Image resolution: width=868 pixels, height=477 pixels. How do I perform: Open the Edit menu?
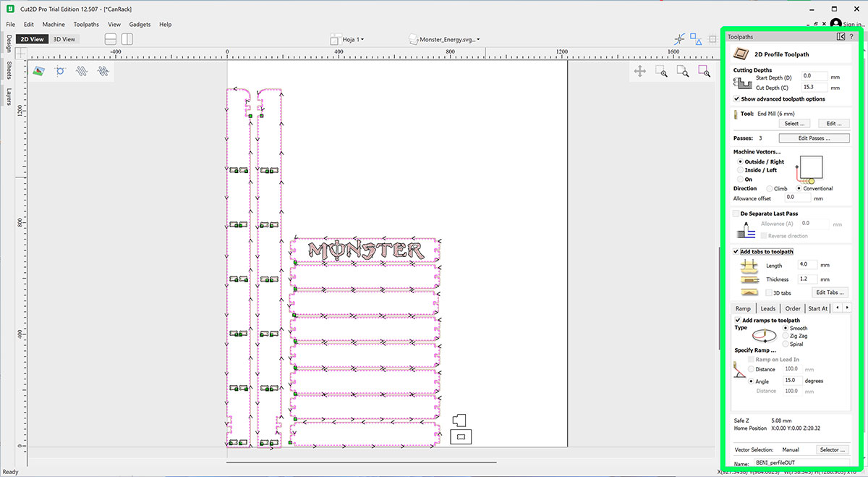click(29, 24)
